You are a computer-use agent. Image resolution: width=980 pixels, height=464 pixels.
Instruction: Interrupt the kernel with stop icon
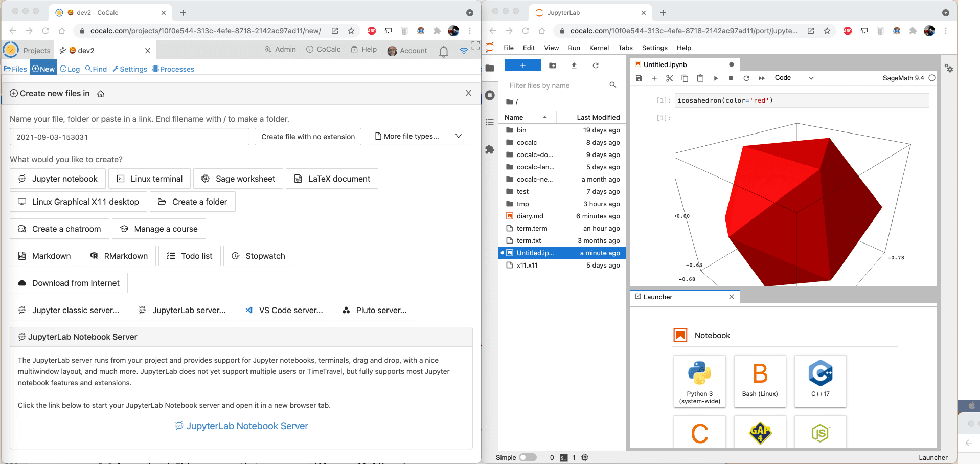pyautogui.click(x=731, y=78)
